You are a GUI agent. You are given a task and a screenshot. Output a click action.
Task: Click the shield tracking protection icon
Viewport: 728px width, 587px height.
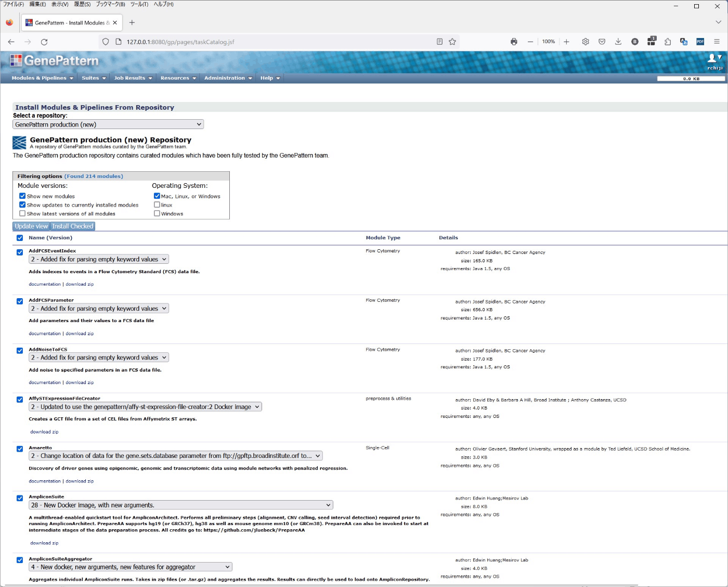106,42
